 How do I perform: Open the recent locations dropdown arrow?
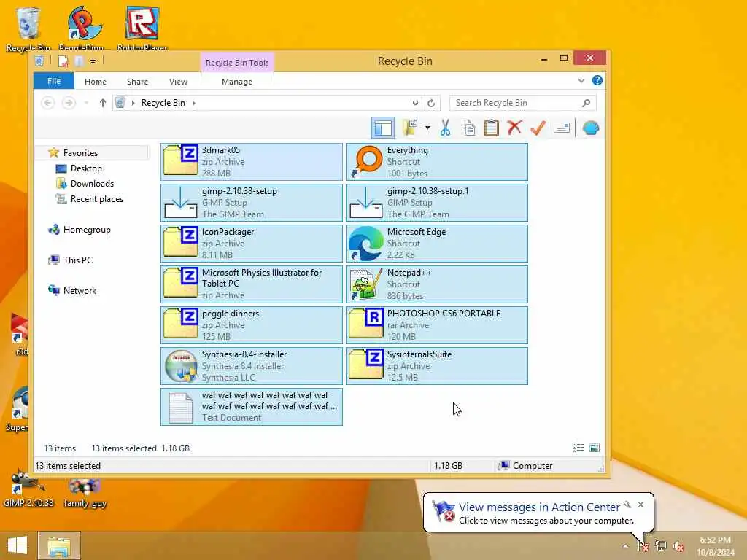coord(86,103)
